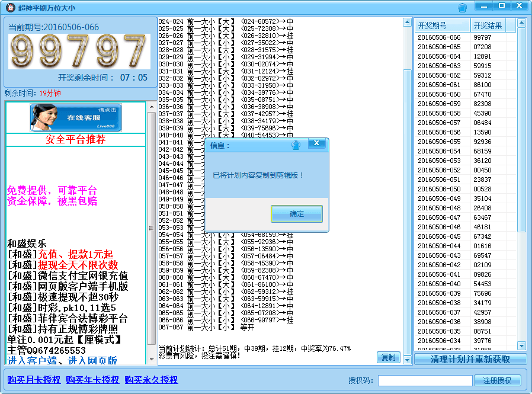Open the 购买年卡授权 link
Image resolution: width=532 pixels, height=394 pixels.
pyautogui.click(x=92, y=380)
